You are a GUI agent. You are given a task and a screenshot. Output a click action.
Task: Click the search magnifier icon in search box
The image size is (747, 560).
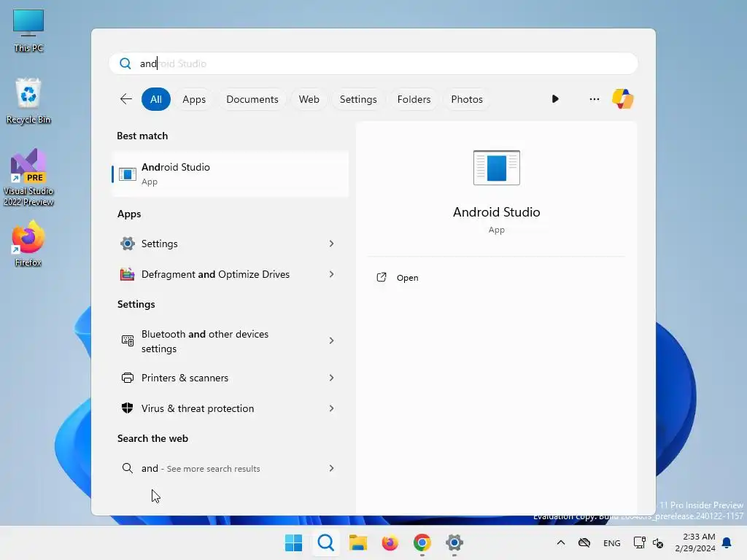tap(125, 63)
